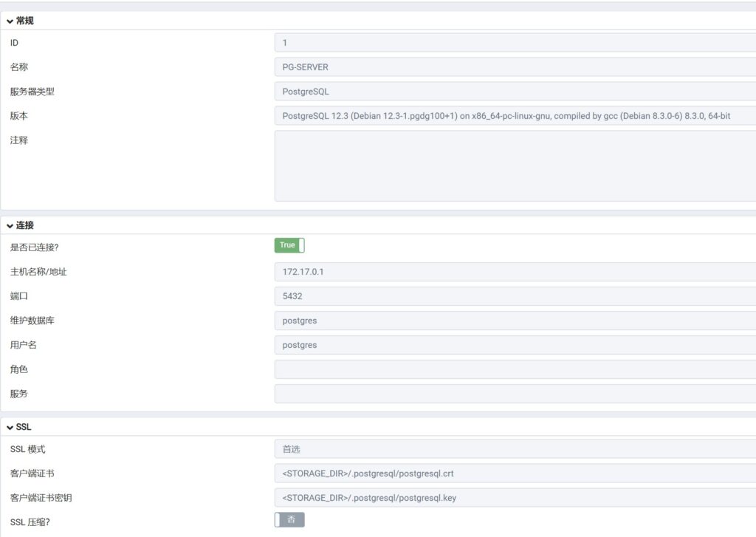
Task: Click the 客户端证书 label
Action: coord(32,473)
